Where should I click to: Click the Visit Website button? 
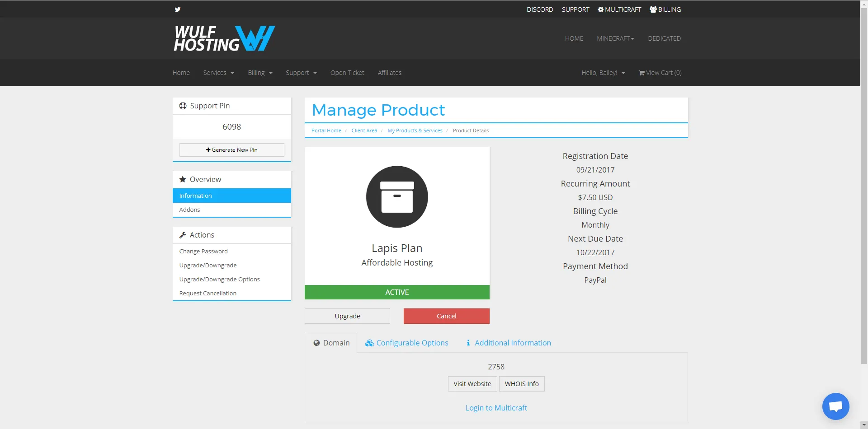pyautogui.click(x=472, y=384)
